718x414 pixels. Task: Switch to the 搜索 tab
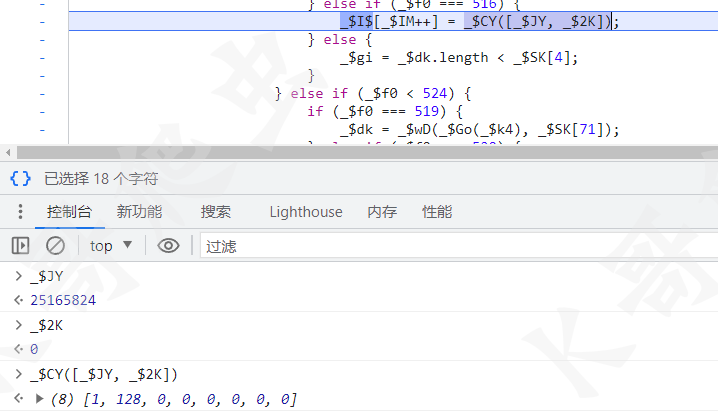point(216,212)
